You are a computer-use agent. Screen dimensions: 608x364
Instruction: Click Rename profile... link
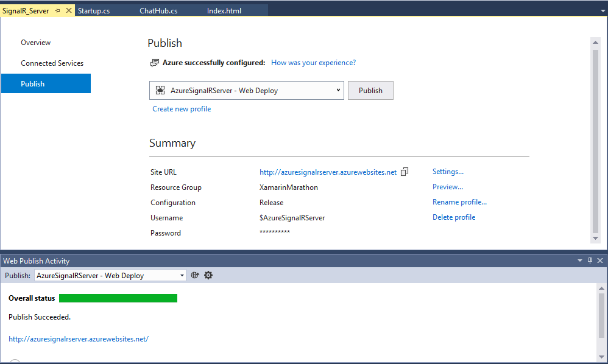[x=459, y=202]
